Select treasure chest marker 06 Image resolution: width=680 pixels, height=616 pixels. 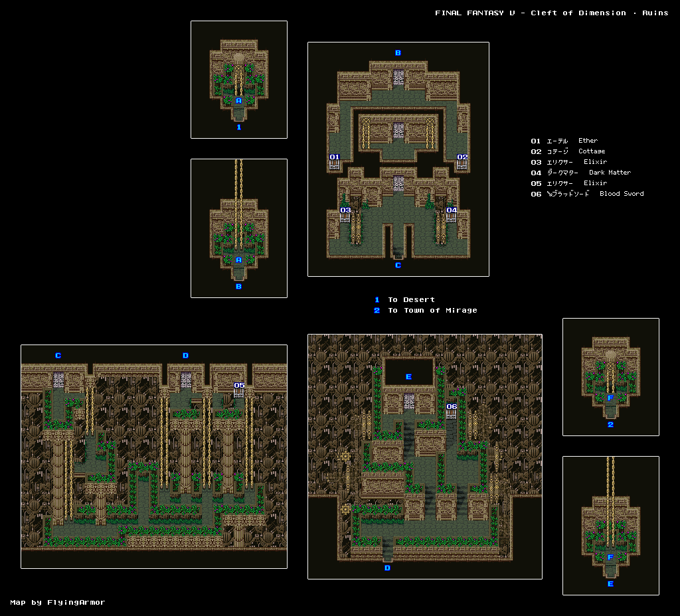pos(452,410)
